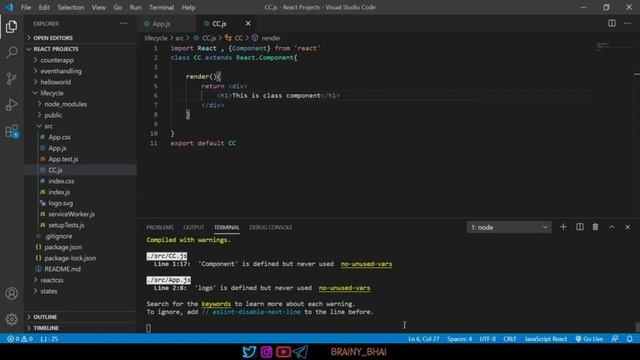Click errors and warnings count in status bar
The image size is (640, 360).
click(x=20, y=339)
